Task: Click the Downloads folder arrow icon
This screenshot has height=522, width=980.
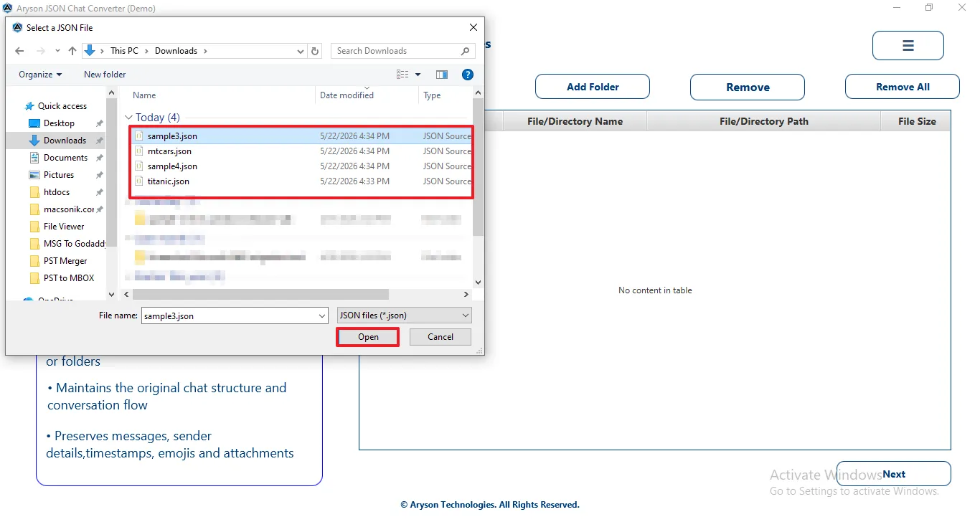Action: point(34,141)
